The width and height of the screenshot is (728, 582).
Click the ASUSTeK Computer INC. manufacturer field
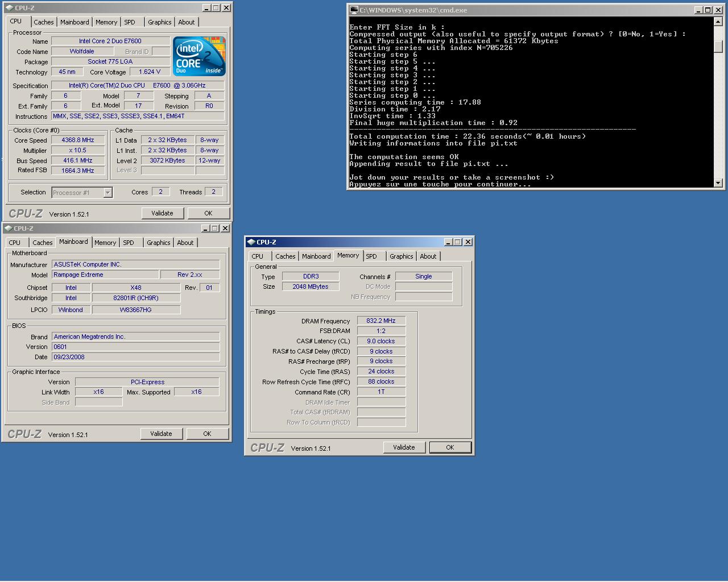coord(135,264)
